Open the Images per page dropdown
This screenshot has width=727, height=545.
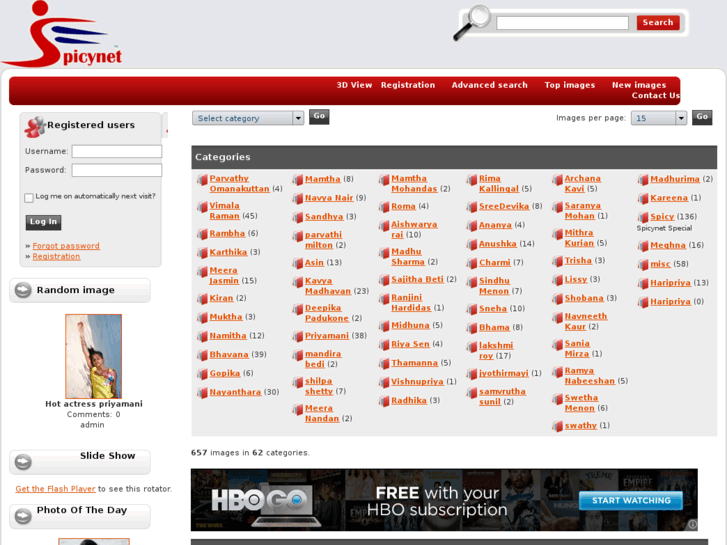click(658, 118)
